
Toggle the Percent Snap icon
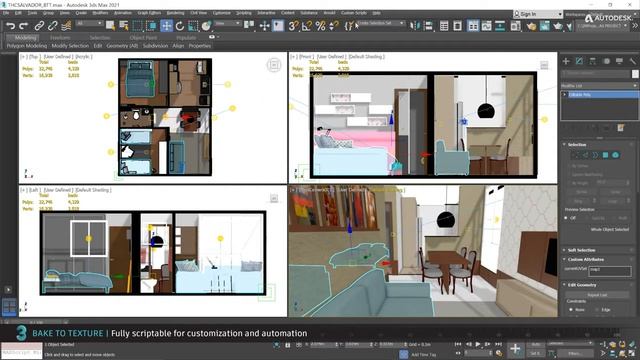click(320, 26)
